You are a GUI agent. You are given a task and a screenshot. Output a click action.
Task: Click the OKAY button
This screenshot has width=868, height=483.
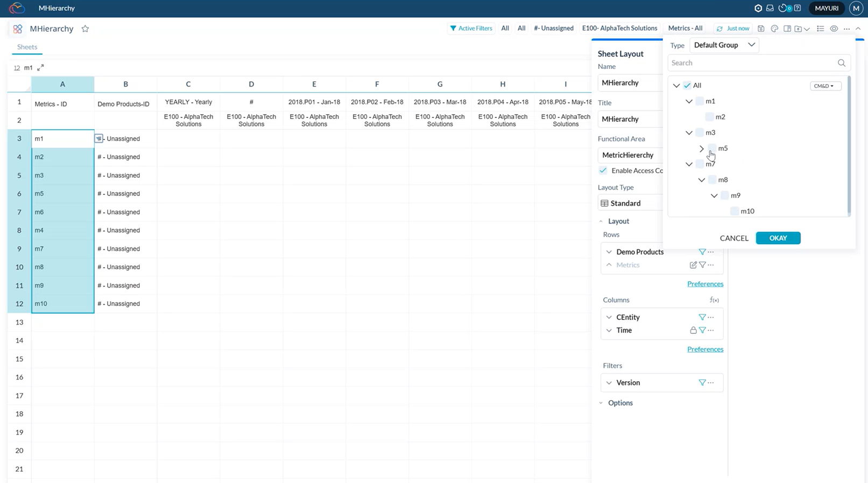pyautogui.click(x=778, y=238)
